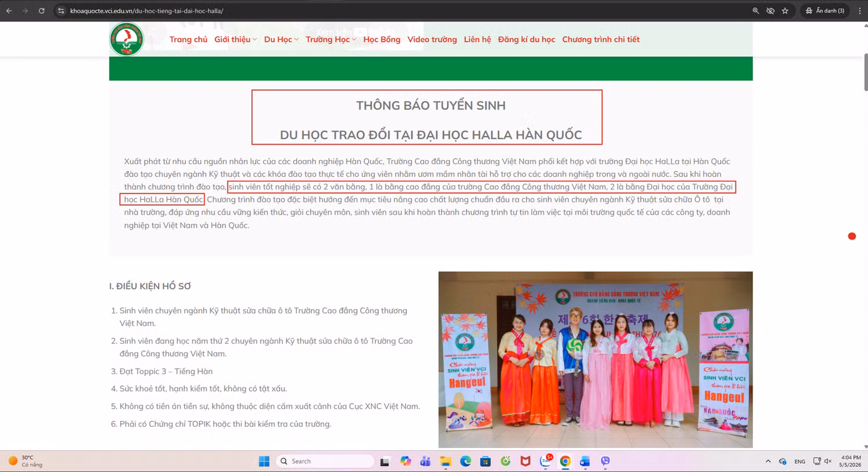This screenshot has height=472, width=868.
Task: Click the heading DU HỌC TRAO ĐỔI TẠI ĐẠI HỌC HALLA
Action: [431, 135]
